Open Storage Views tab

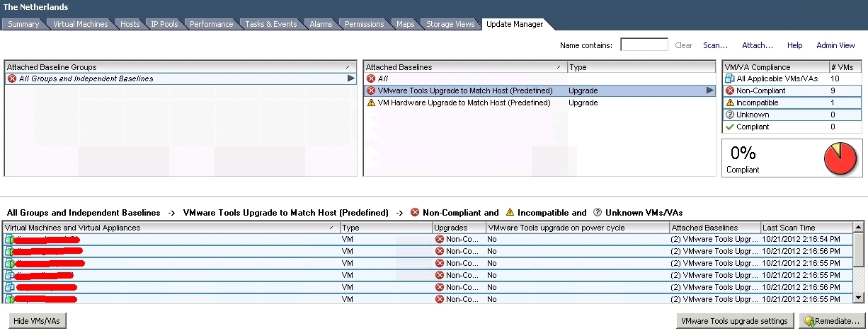(x=450, y=24)
